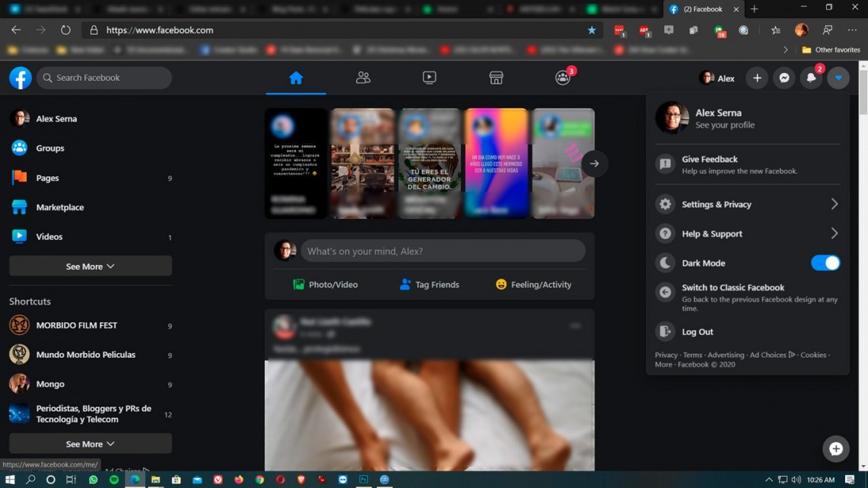Click the Feeling/Activity button
Image resolution: width=868 pixels, height=488 pixels.
tap(533, 285)
